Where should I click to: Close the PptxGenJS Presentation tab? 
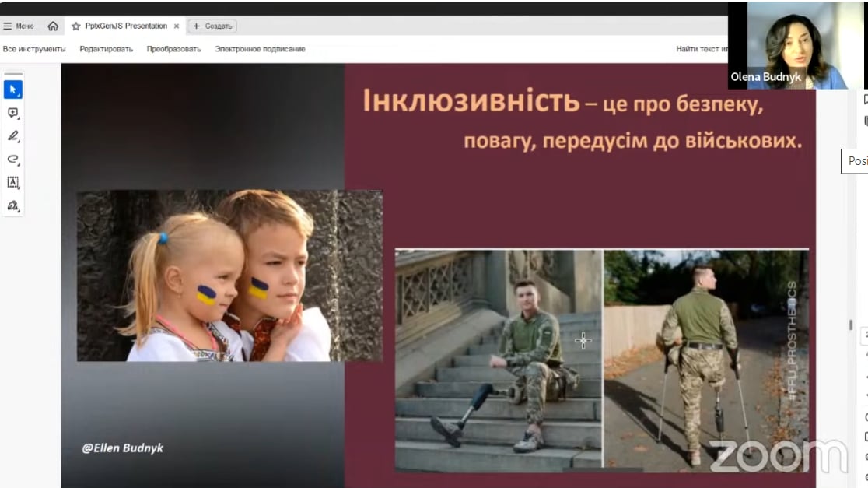[x=177, y=26]
